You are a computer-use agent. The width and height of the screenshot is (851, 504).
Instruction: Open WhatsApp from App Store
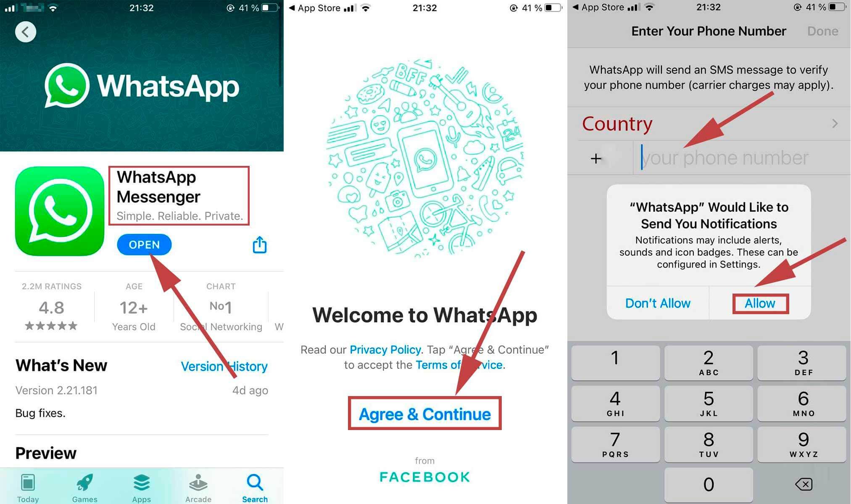point(142,244)
